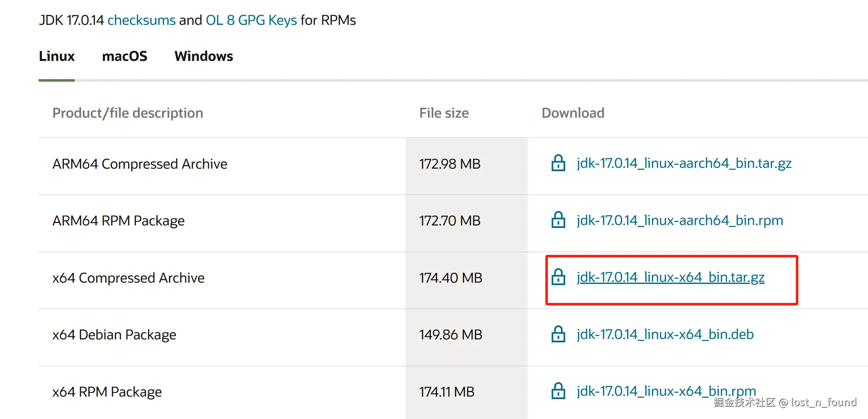The height and width of the screenshot is (419, 868).
Task: Click the 174.40 MB file size cell
Action: [450, 278]
